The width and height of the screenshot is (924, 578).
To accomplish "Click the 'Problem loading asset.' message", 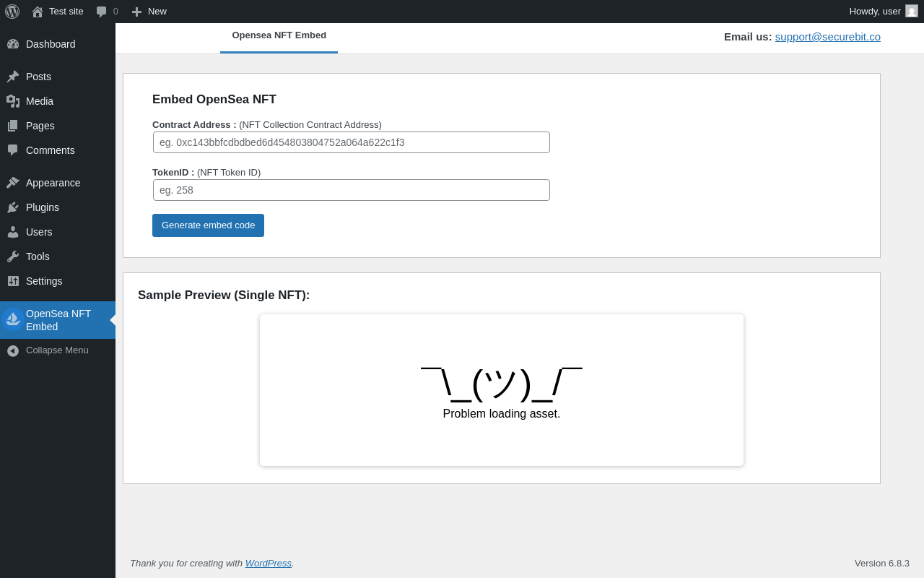I will 502,414.
